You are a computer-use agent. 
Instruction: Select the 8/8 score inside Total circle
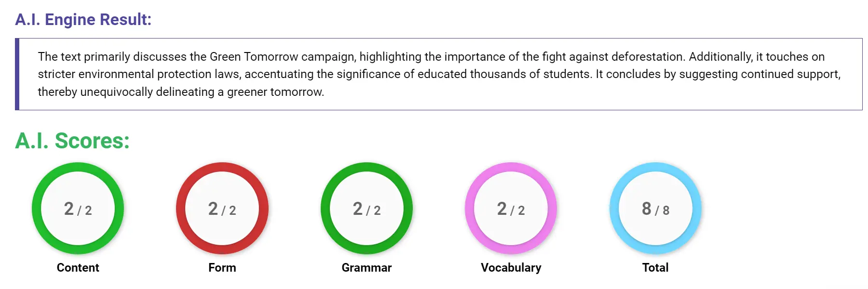click(x=654, y=208)
